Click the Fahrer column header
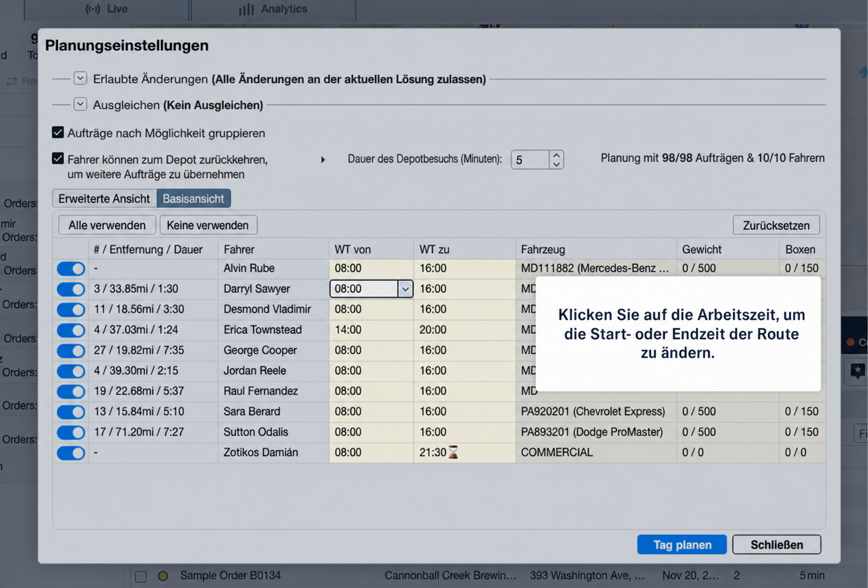The image size is (868, 588). tap(273, 249)
